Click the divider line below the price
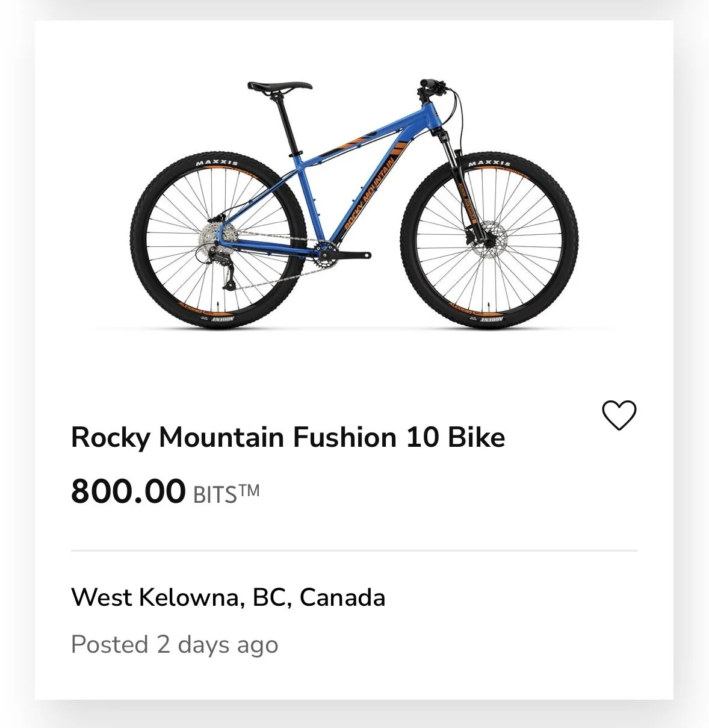The image size is (709, 728). [354, 550]
